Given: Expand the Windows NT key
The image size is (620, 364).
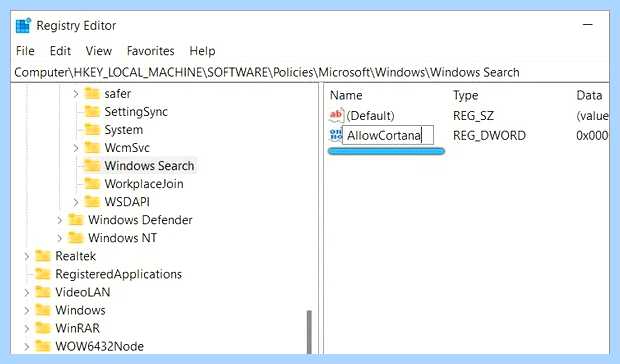Looking at the screenshot, I should [59, 238].
